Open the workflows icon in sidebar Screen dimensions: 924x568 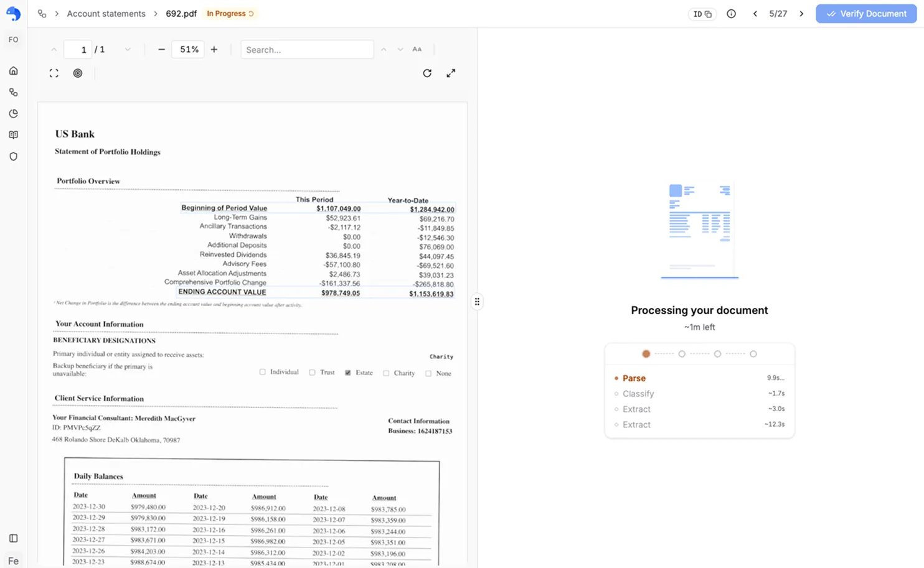[x=13, y=92]
